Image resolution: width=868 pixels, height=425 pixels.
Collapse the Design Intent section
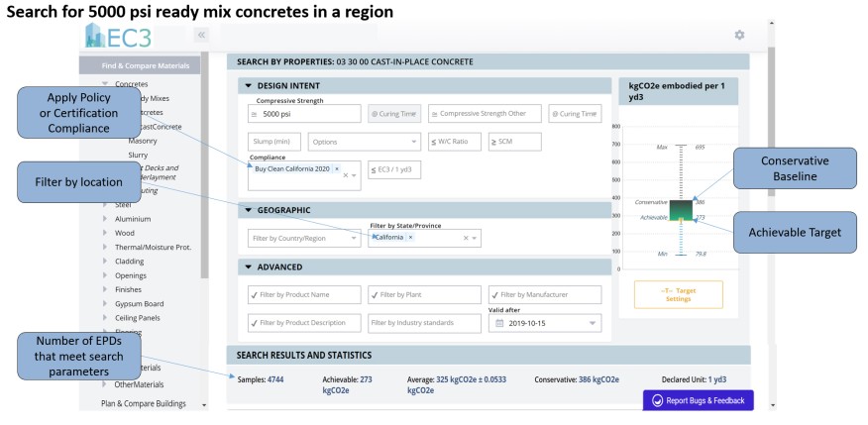tap(249, 86)
